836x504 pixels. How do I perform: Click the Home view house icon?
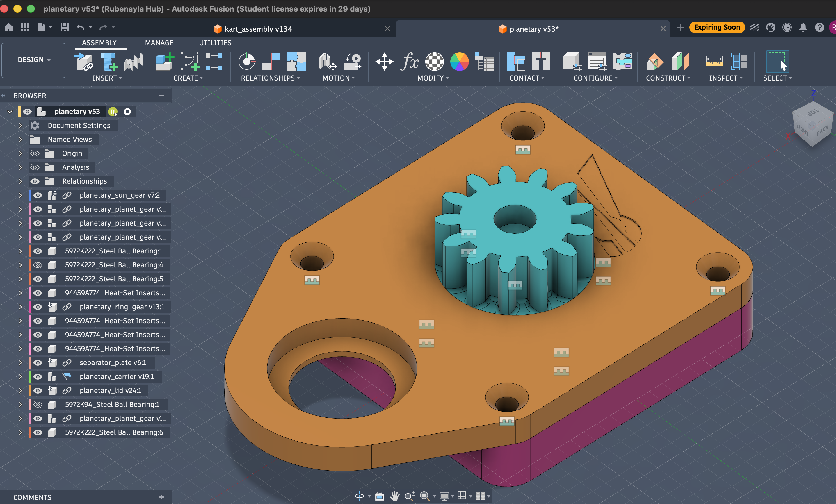(9, 27)
